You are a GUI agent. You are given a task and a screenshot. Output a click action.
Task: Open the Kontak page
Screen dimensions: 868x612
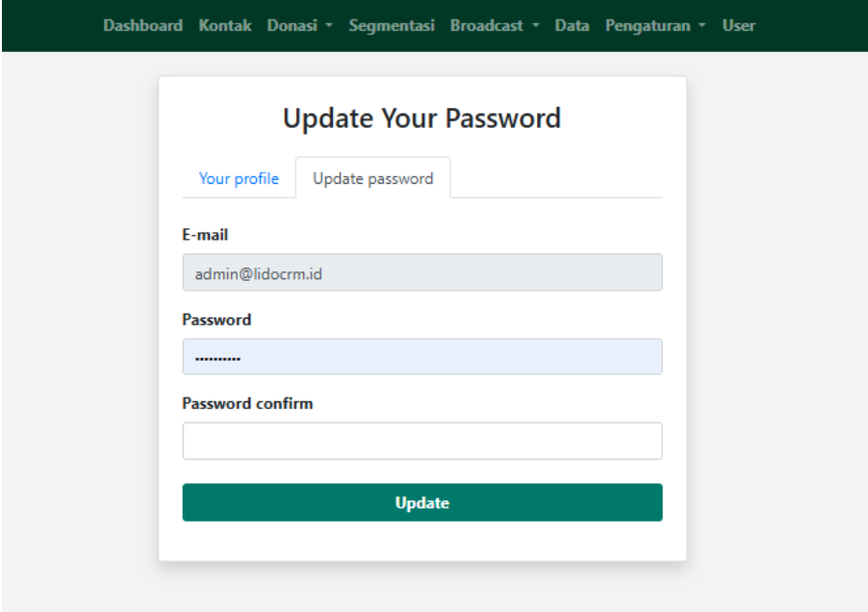click(225, 26)
